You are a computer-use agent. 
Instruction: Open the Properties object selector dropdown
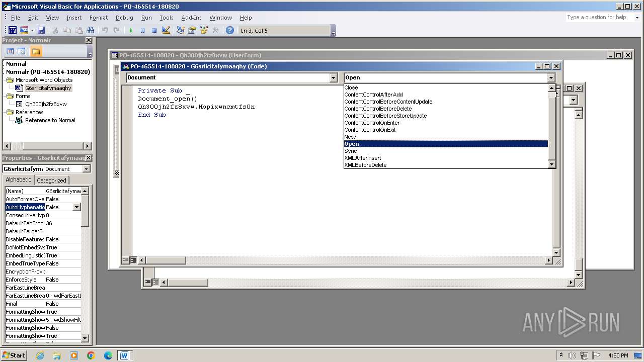pos(86,169)
